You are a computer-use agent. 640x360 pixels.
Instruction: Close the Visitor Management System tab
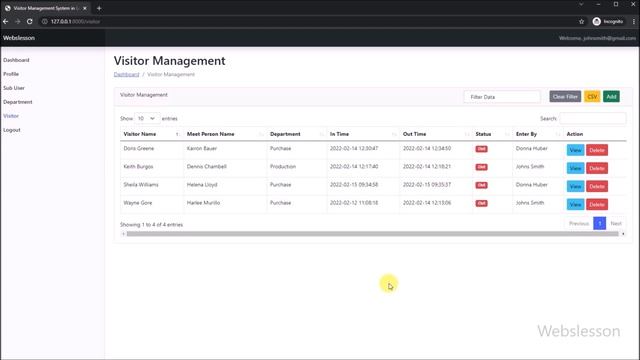(x=85, y=8)
